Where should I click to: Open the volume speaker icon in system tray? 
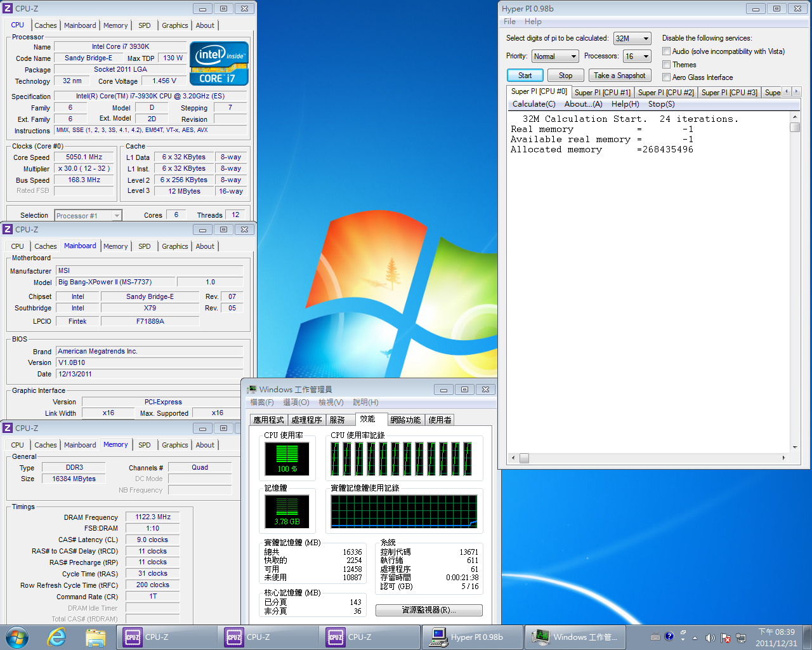tap(710, 638)
